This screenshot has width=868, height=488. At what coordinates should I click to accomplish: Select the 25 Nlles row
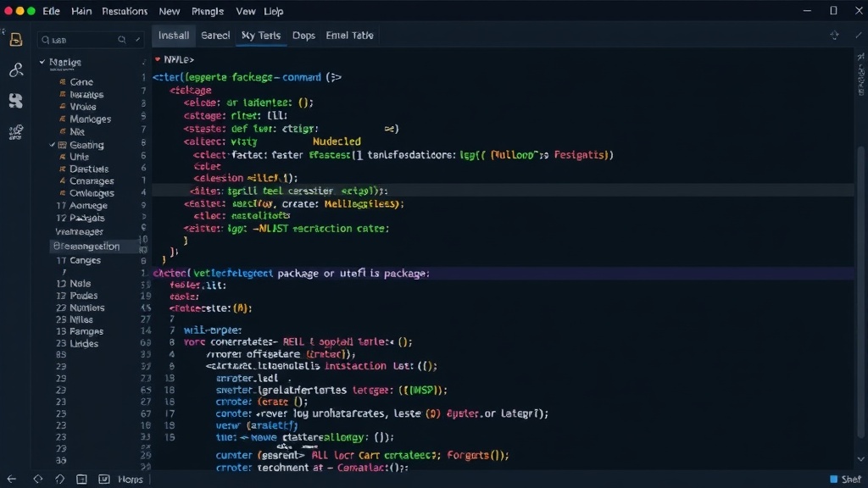(75, 319)
